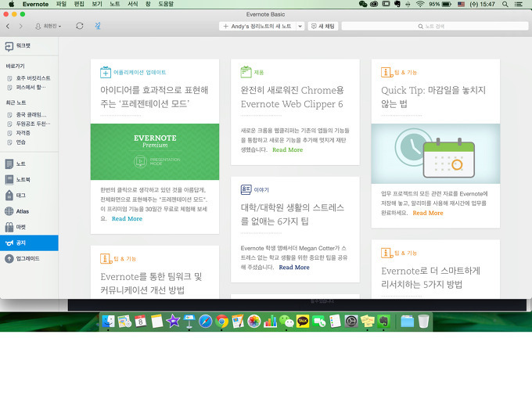Image resolution: width=532 pixels, height=399 pixels.
Task: Open the Quick Tip 마감일 article title
Action: click(x=433, y=97)
